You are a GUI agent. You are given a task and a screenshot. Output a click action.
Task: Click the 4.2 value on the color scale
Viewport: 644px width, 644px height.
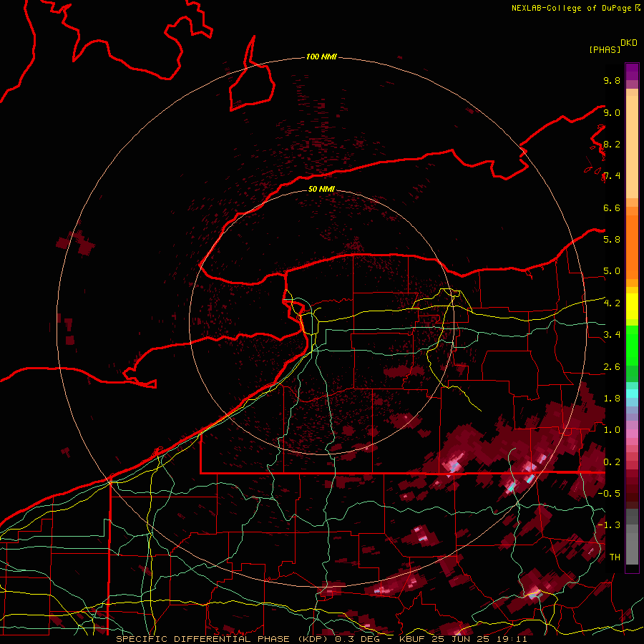[612, 303]
